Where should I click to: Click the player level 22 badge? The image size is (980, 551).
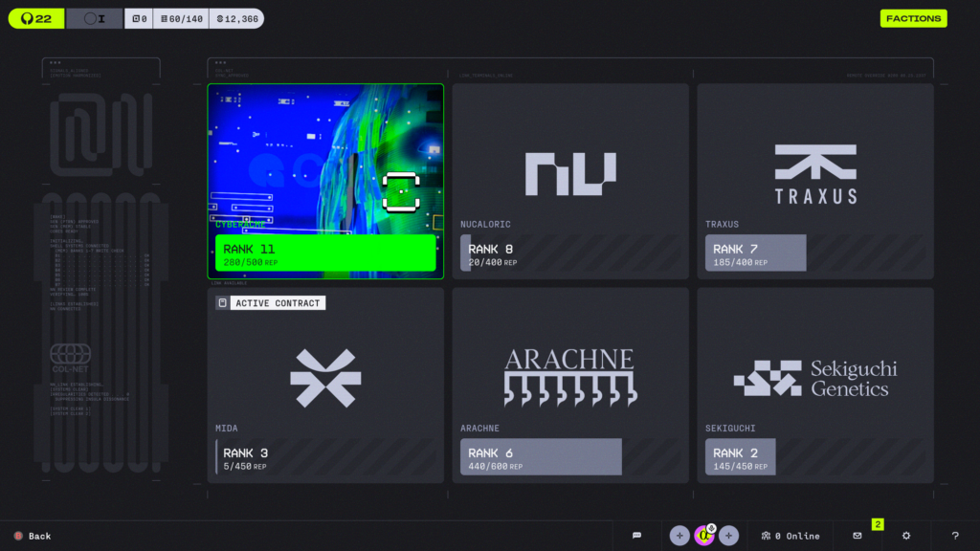click(x=36, y=18)
